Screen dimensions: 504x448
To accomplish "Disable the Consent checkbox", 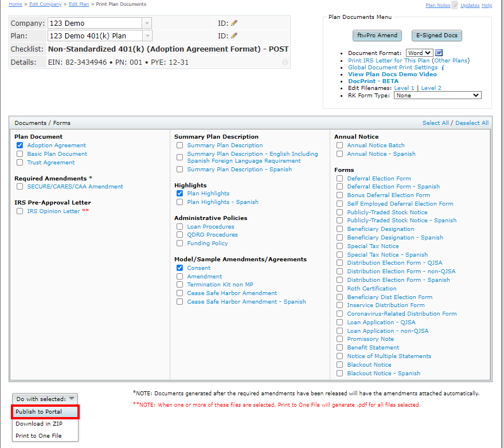I will [x=179, y=268].
